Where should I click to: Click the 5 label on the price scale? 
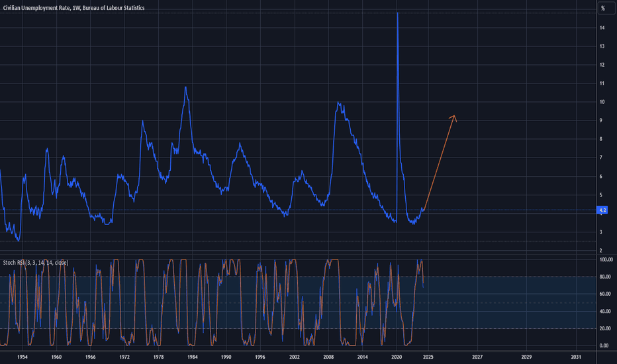pyautogui.click(x=601, y=195)
